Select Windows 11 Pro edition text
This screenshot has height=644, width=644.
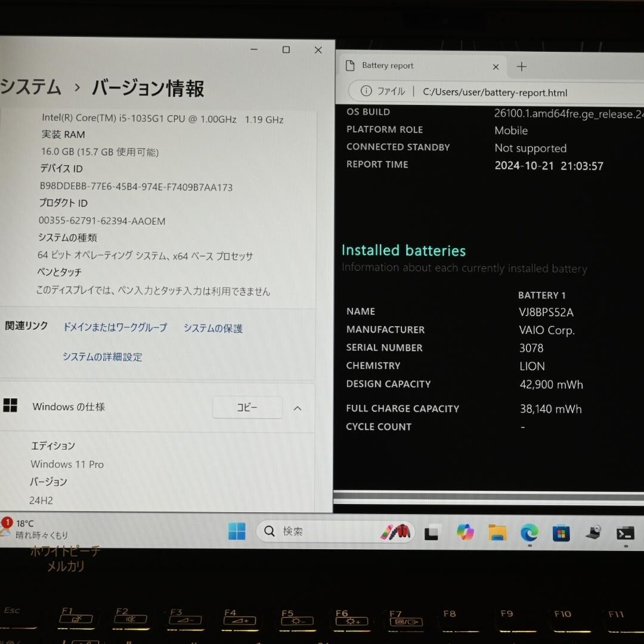[67, 464]
